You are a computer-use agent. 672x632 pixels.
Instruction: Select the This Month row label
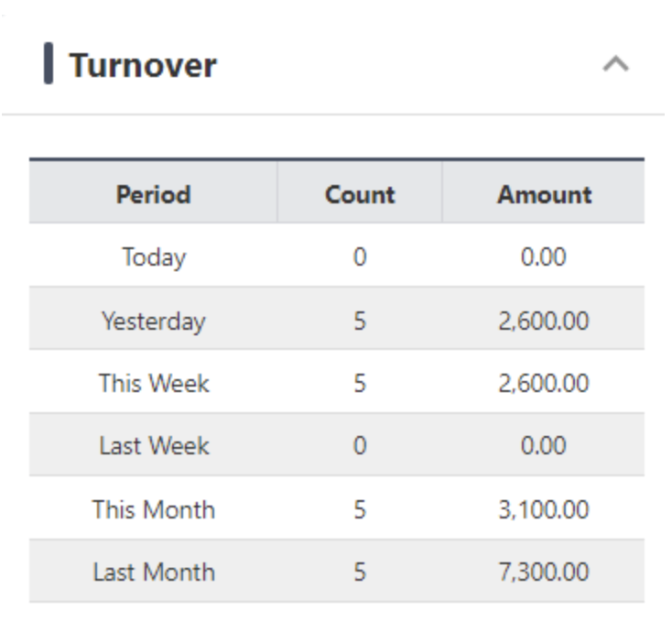(x=153, y=509)
